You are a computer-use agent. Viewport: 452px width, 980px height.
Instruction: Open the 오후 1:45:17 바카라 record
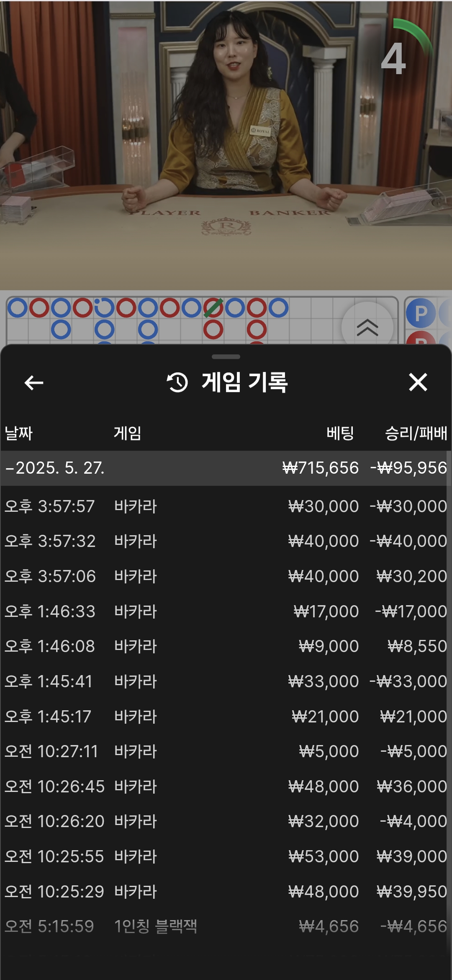(226, 717)
